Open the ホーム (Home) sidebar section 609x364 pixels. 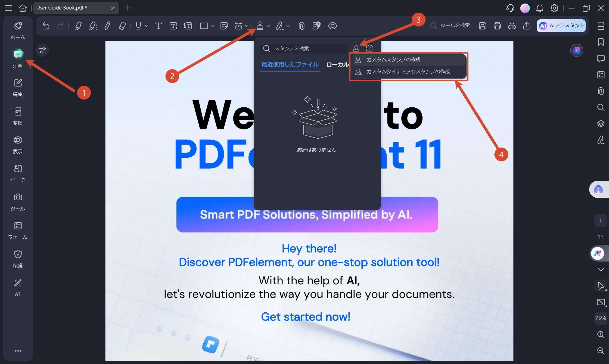[x=18, y=30]
